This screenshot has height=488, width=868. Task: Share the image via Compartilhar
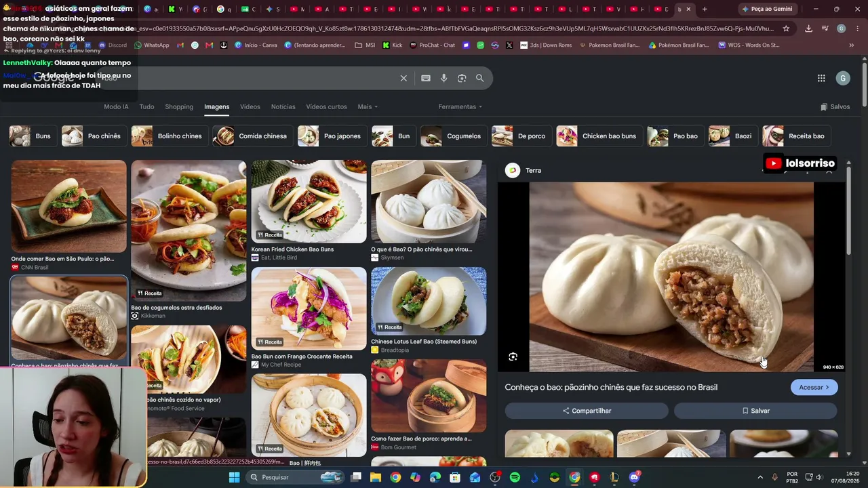[x=587, y=411]
